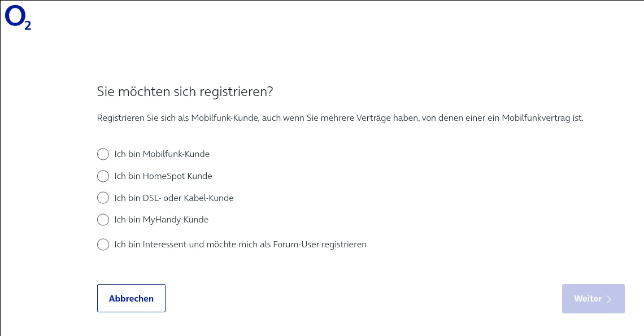
Task: Click the description paragraph starting "Registrieren Sie sich"
Action: point(340,119)
